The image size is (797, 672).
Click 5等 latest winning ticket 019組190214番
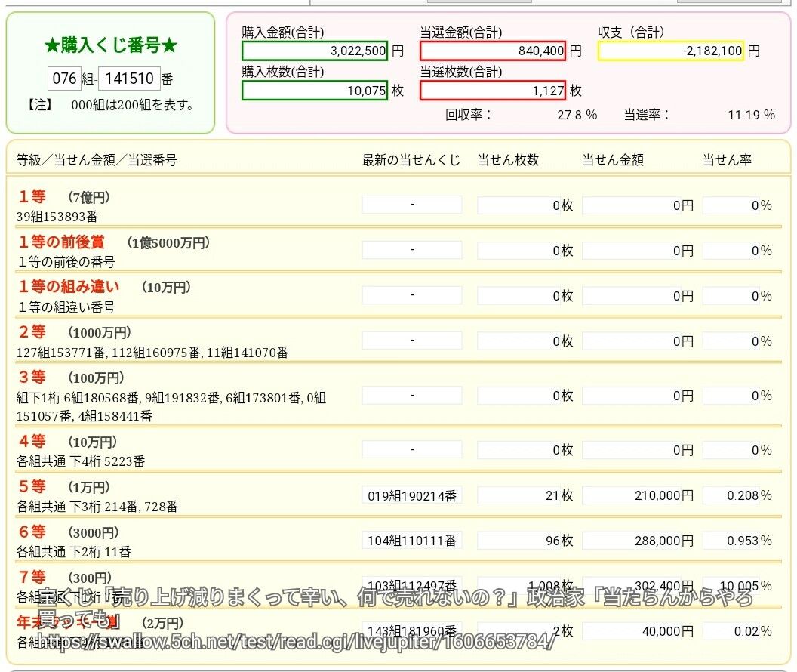point(412,495)
